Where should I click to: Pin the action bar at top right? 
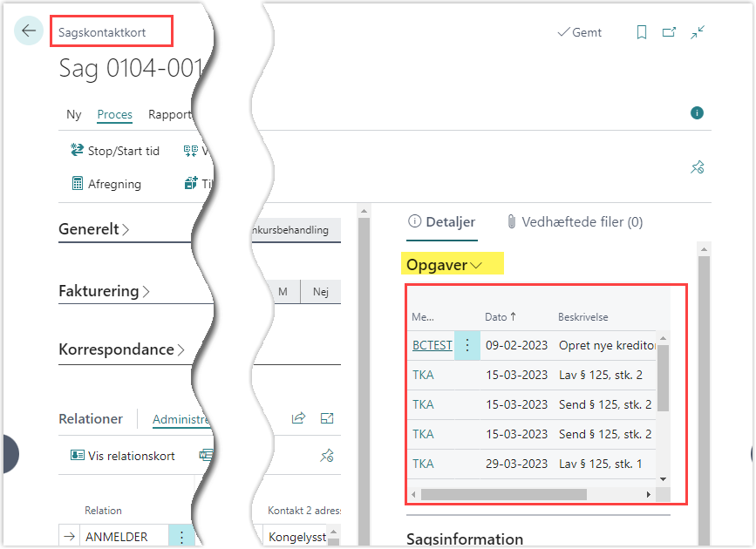pos(697,167)
